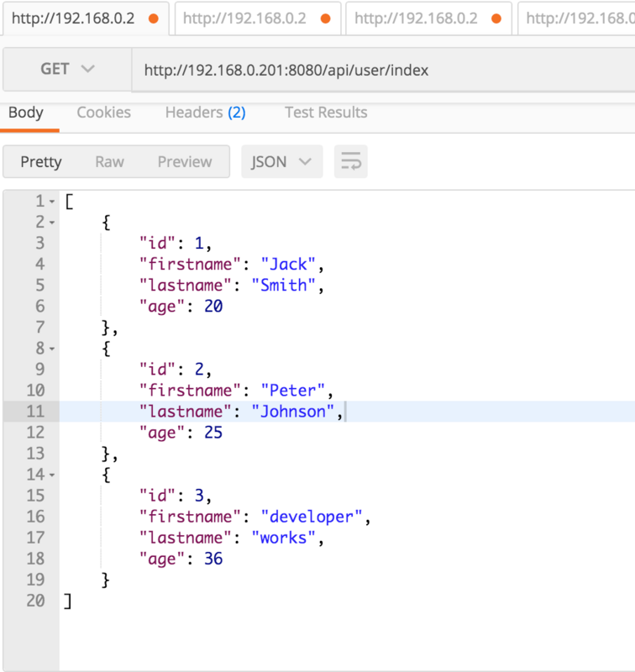Collapse the object fold arrow on line 8
The height and width of the screenshot is (672, 635).
pos(52,349)
